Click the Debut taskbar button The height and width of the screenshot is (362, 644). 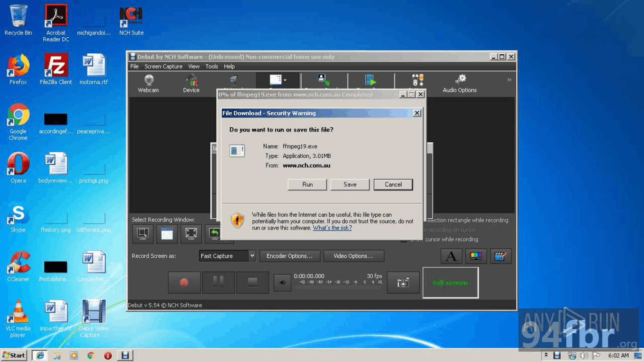click(125, 355)
